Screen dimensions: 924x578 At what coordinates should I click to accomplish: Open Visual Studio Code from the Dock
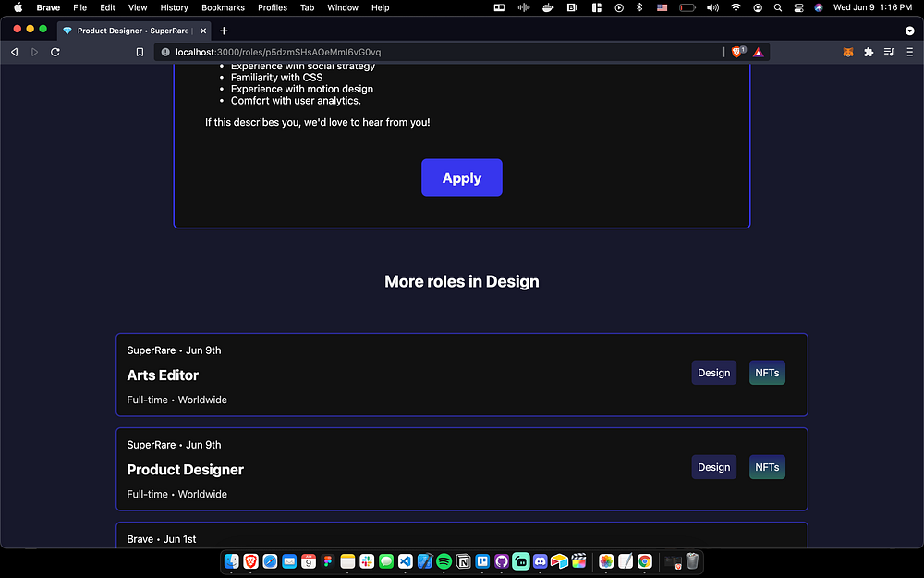405,561
